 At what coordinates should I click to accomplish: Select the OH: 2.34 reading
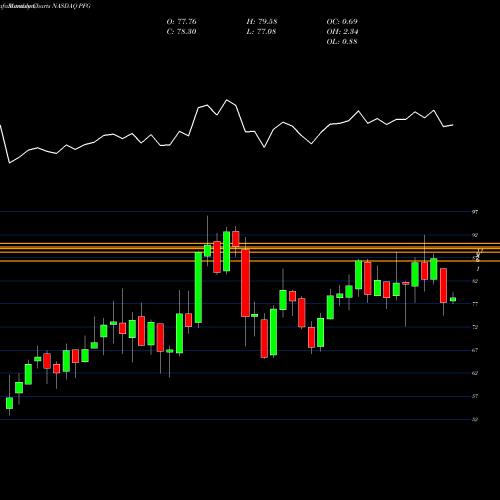pos(342,32)
